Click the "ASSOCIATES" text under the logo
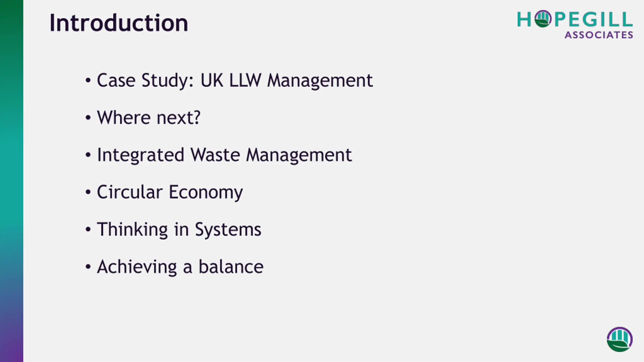644x362 pixels. click(599, 35)
